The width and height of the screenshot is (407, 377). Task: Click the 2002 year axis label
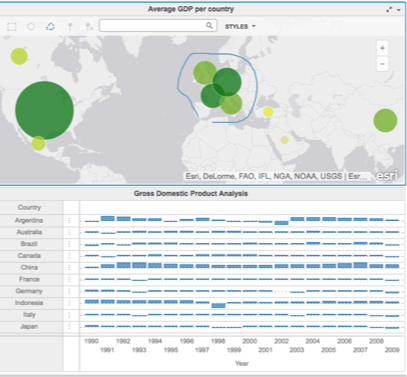click(x=281, y=341)
